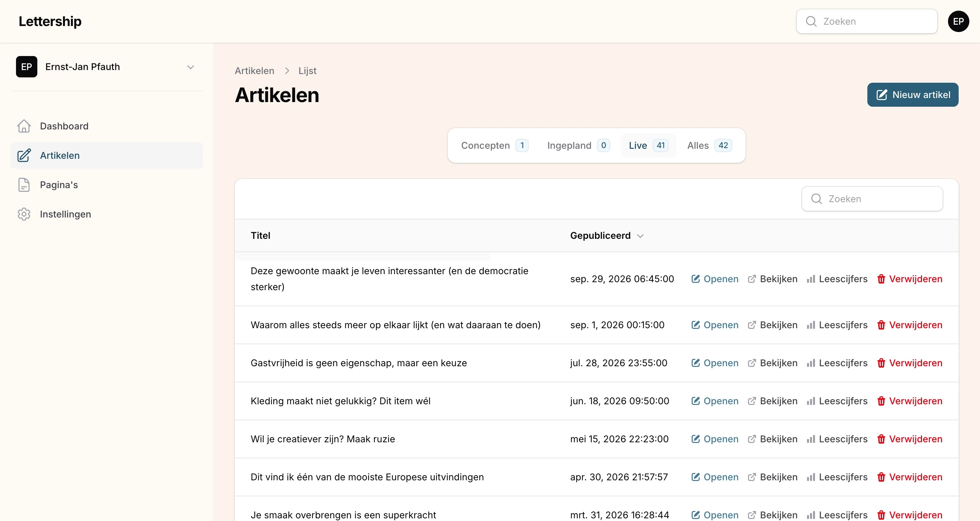Screen dimensions: 980x521
Task: Click Verwijderen for 'Je smaak overbrengen'
Action: (910, 515)
